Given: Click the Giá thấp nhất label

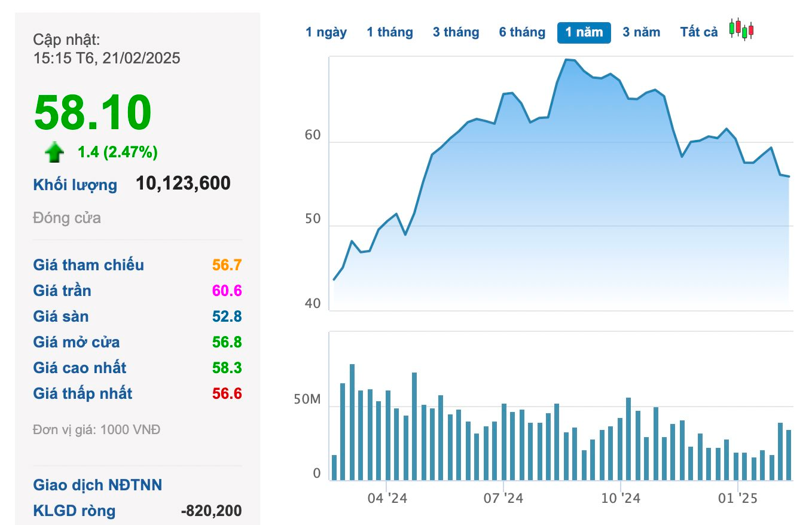Looking at the screenshot, I should pyautogui.click(x=83, y=393).
